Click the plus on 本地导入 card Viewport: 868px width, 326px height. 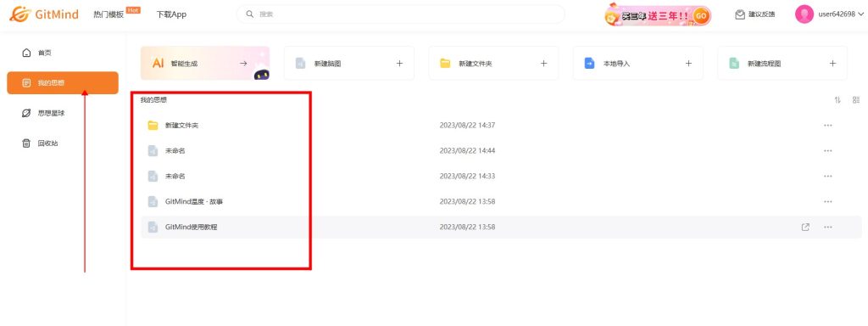coord(688,63)
